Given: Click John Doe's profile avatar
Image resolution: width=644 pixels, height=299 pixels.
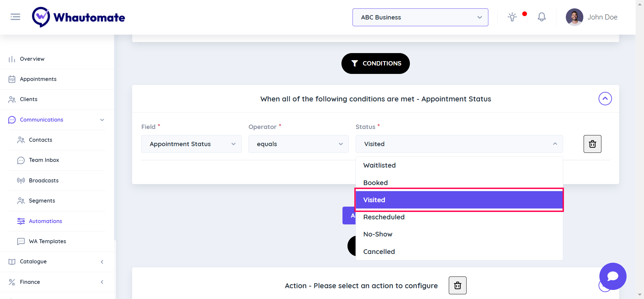Looking at the screenshot, I should tap(574, 17).
